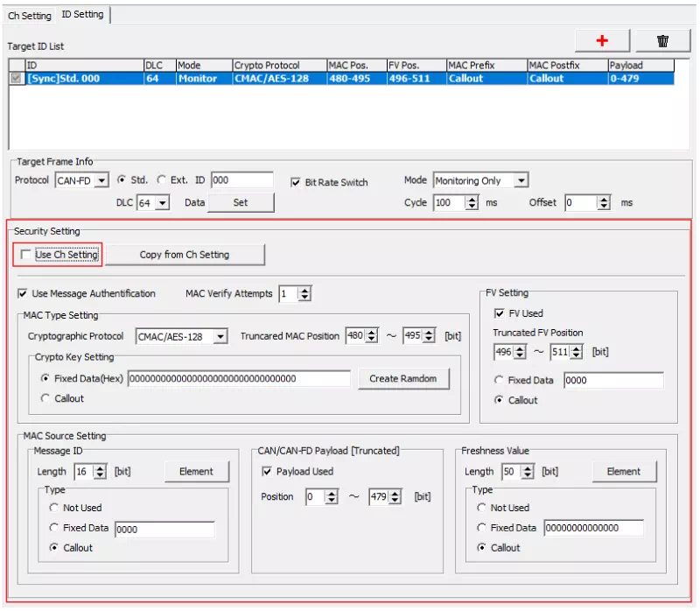
Task: Open the Protocol CAN-FD dropdown
Action: pos(101,180)
